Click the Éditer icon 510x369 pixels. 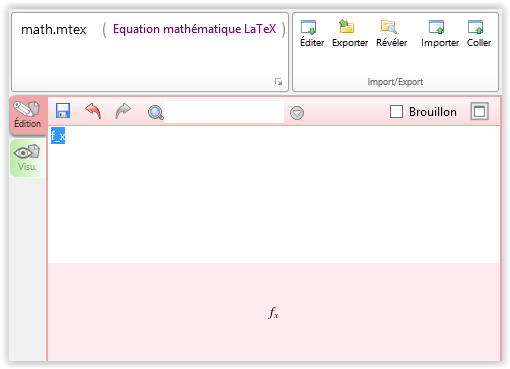point(308,27)
